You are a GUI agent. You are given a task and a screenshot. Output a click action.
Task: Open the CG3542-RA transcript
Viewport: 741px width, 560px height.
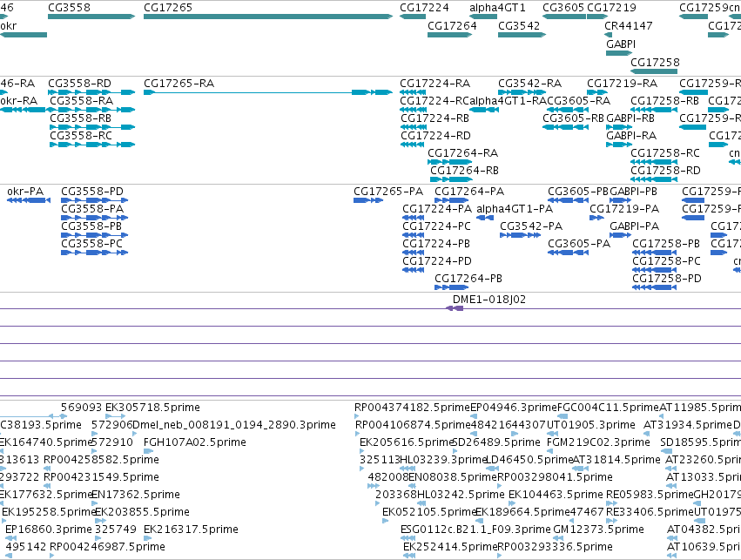pyautogui.click(x=522, y=92)
